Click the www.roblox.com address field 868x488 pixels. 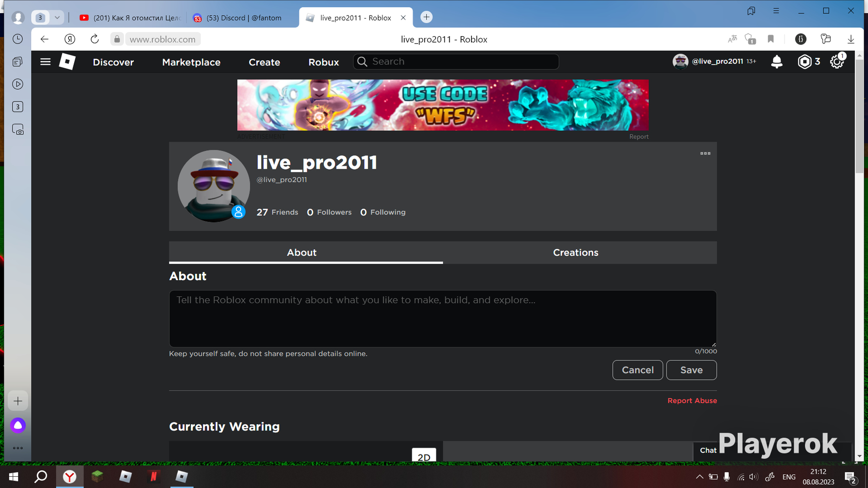tap(163, 39)
